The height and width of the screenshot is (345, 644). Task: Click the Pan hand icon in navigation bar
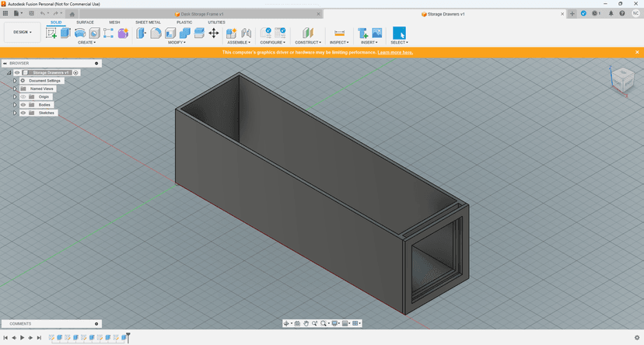(306, 323)
